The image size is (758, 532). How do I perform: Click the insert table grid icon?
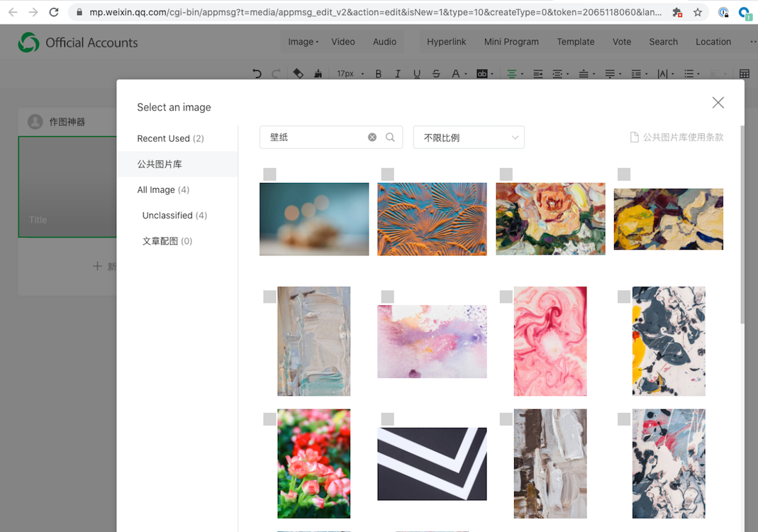coord(745,74)
